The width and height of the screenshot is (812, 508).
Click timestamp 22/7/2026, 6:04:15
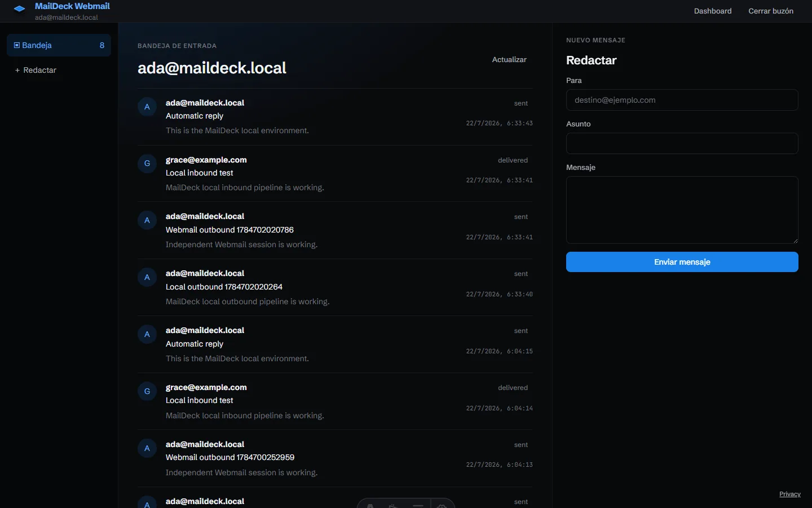499,351
